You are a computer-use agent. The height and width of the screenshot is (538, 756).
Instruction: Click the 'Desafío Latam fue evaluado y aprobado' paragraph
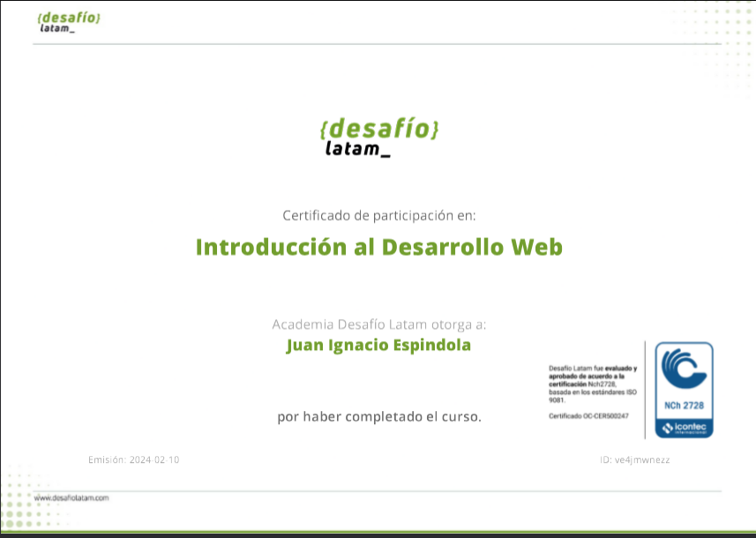coord(593,385)
